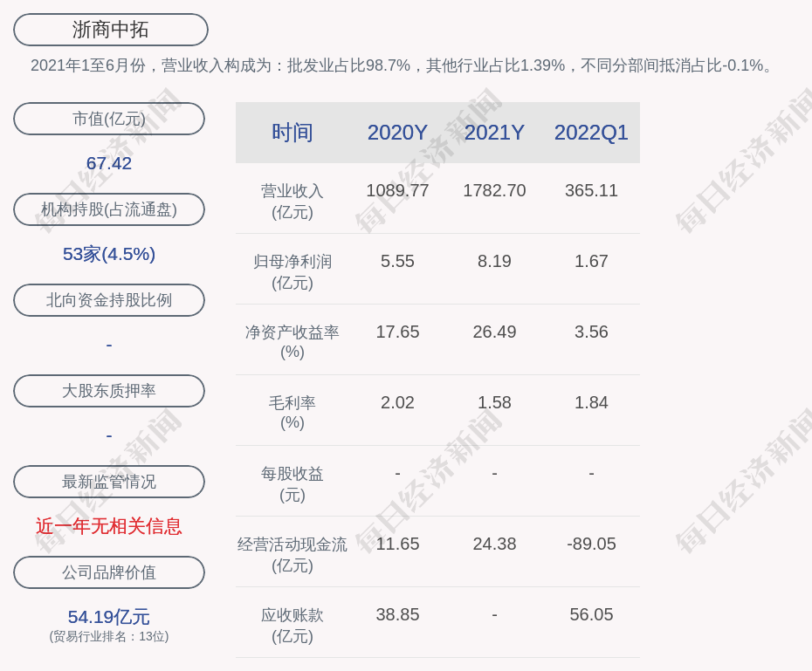Select the 大股东质押率 label pill
Viewport: 812px width, 671px height.
pyautogui.click(x=109, y=391)
